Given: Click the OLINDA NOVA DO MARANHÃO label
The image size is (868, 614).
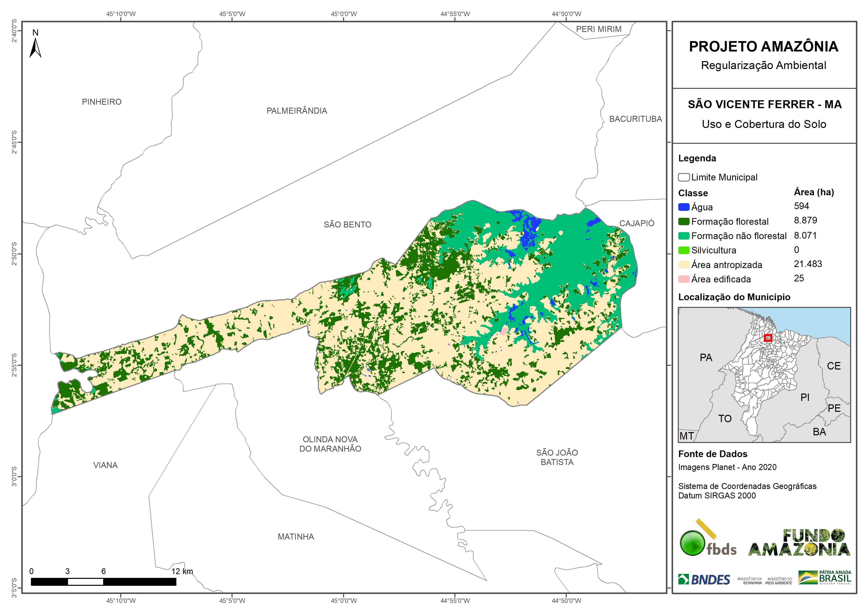Looking at the screenshot, I should coord(330,444).
